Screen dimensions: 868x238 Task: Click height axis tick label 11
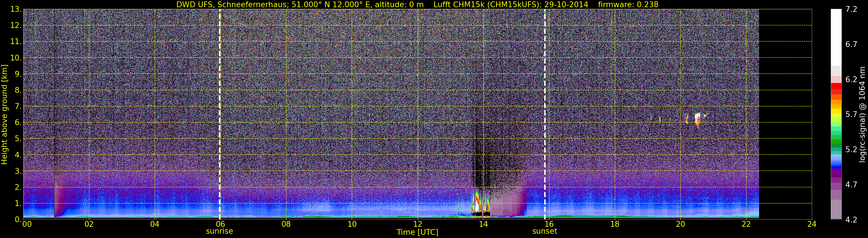click(16, 42)
